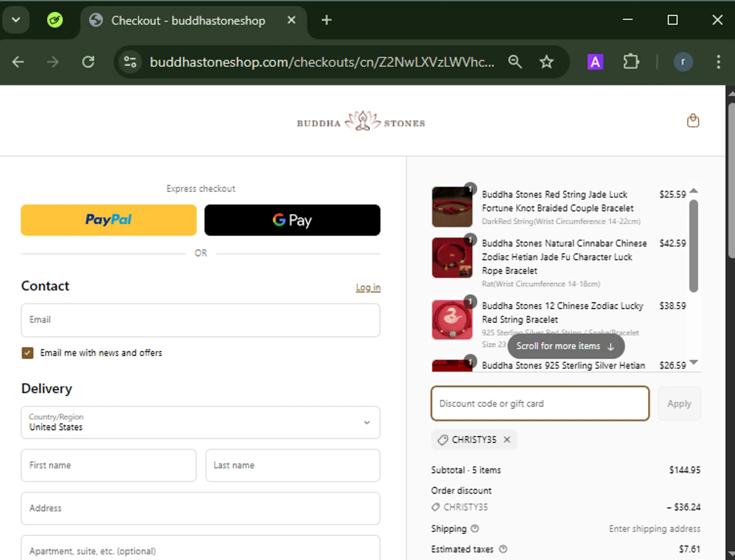The height and width of the screenshot is (560, 735).
Task: Click the Buddha Stones logo
Action: [361, 122]
